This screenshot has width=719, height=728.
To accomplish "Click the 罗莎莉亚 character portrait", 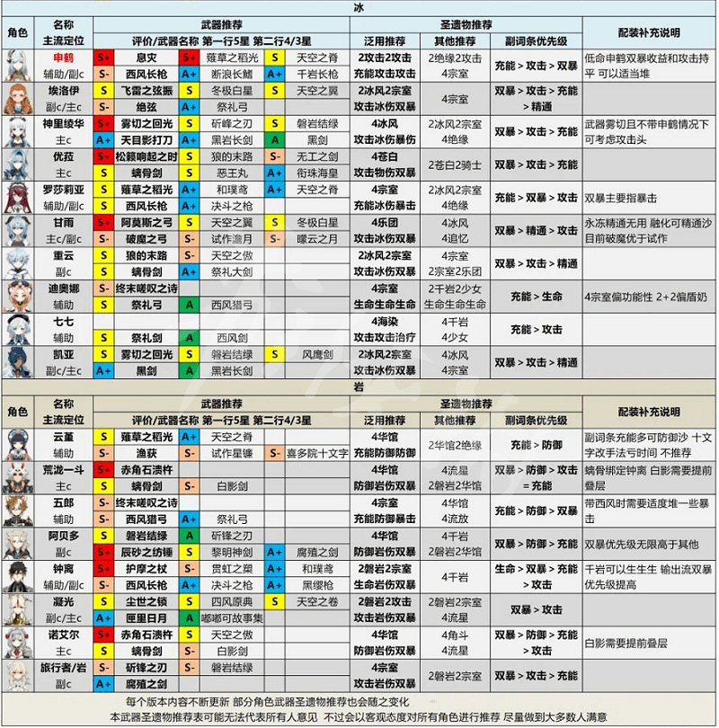I will [18, 198].
